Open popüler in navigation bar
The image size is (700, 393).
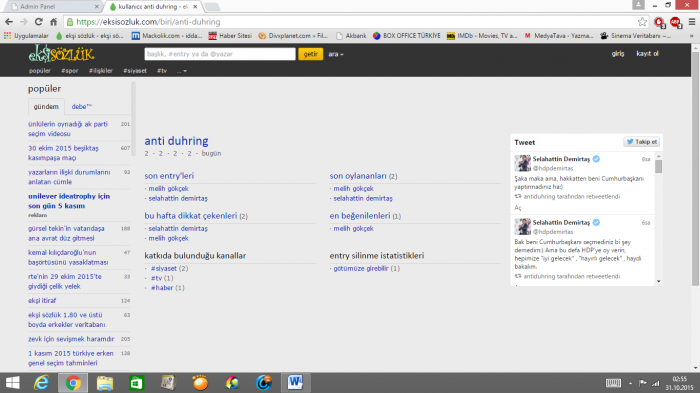pyautogui.click(x=40, y=71)
